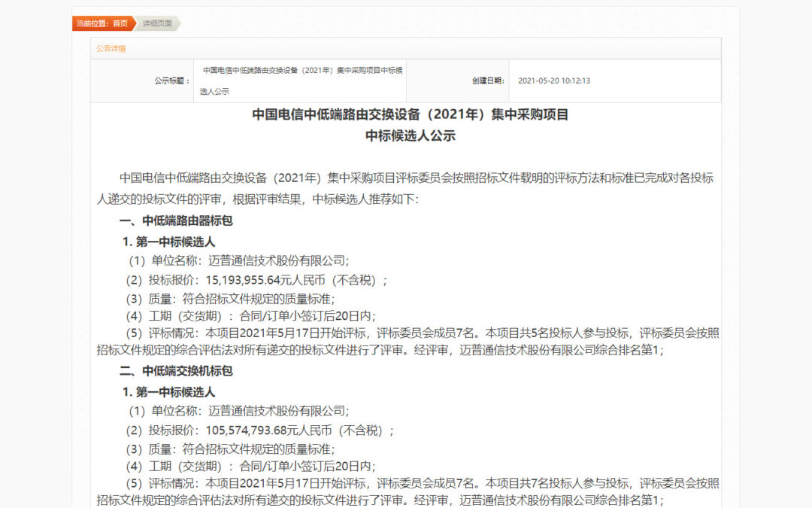Viewport: 812px width, 508px height.
Task: Click the bid price 15,193,955.64元人民币
Action: point(265,281)
